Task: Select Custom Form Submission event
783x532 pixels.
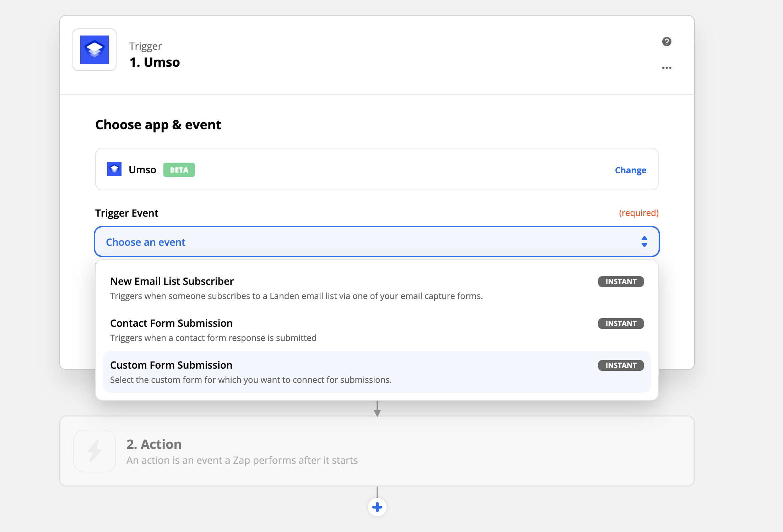Action: tap(377, 372)
